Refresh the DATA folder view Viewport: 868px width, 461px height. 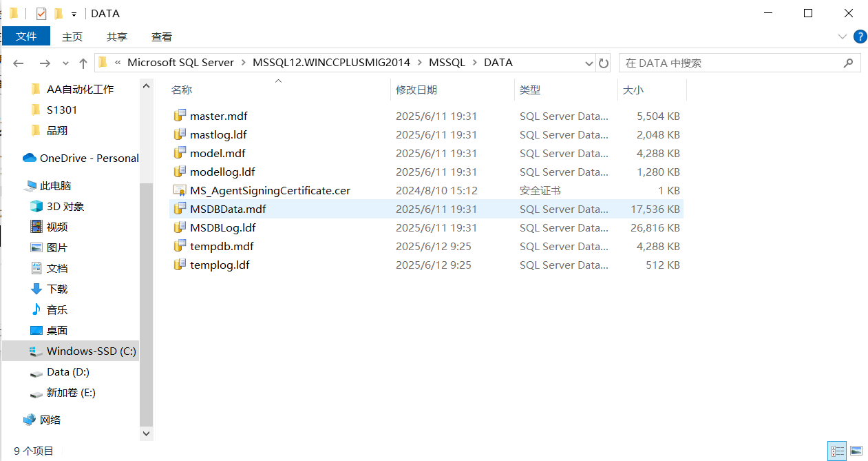tap(604, 63)
